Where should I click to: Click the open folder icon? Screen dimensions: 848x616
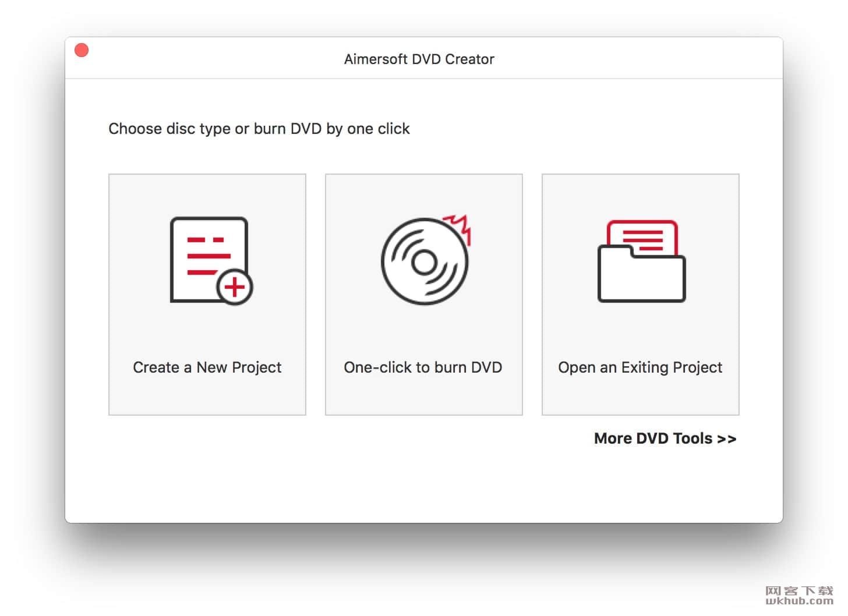(x=641, y=261)
